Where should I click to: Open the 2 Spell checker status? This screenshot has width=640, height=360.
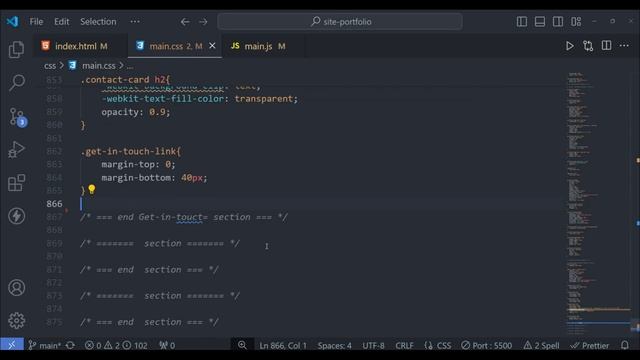[542, 345]
